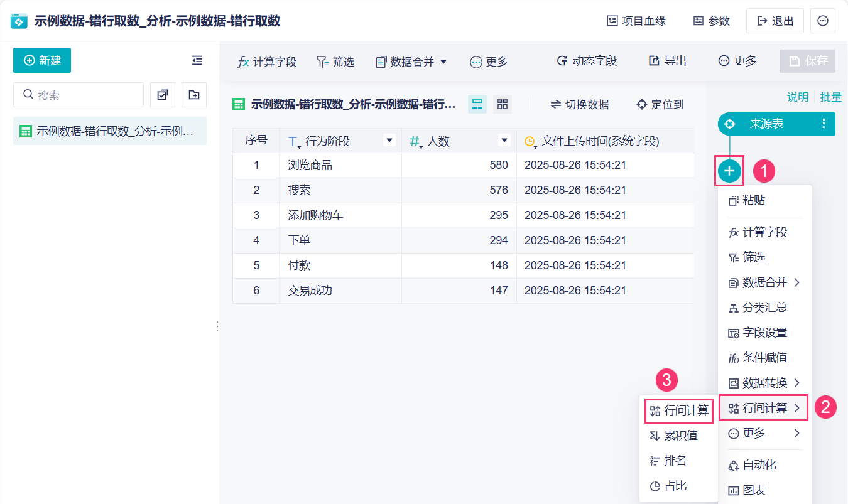Click the multi-select checklist icon beside search
848x504 pixels.
point(163,95)
